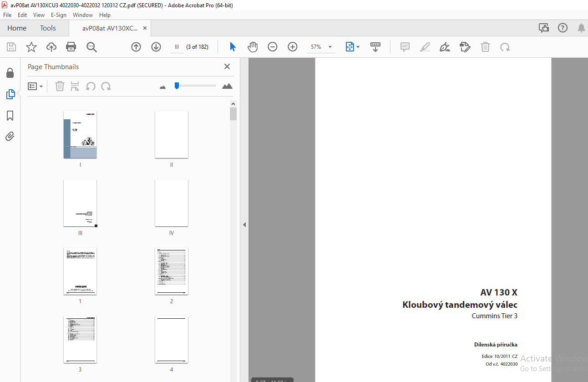
Task: Select the avP08at AV130XC document tab
Action: coord(110,28)
